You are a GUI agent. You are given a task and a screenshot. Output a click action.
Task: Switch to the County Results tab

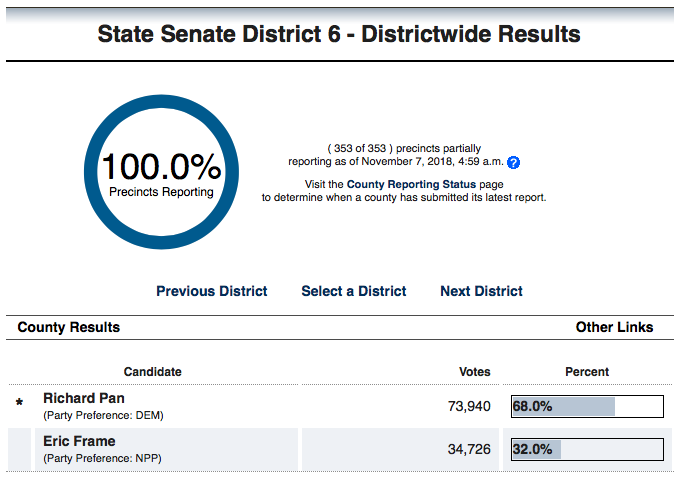coord(69,327)
